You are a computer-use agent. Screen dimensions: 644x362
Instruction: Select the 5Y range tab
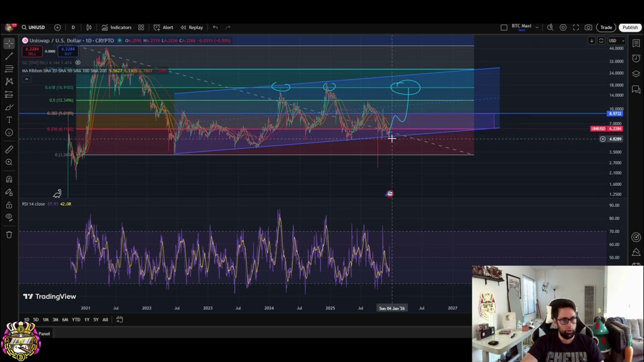tap(96, 320)
